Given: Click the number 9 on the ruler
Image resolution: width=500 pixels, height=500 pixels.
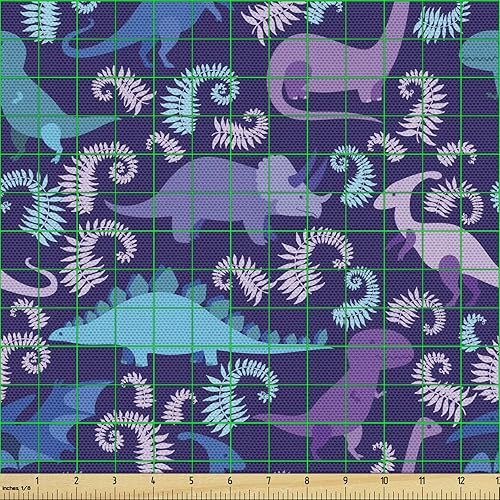Looking at the screenshot, I should 345,481.
